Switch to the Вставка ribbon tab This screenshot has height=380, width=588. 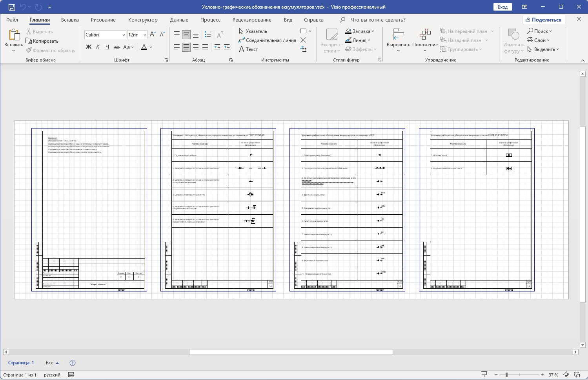pyautogui.click(x=70, y=20)
